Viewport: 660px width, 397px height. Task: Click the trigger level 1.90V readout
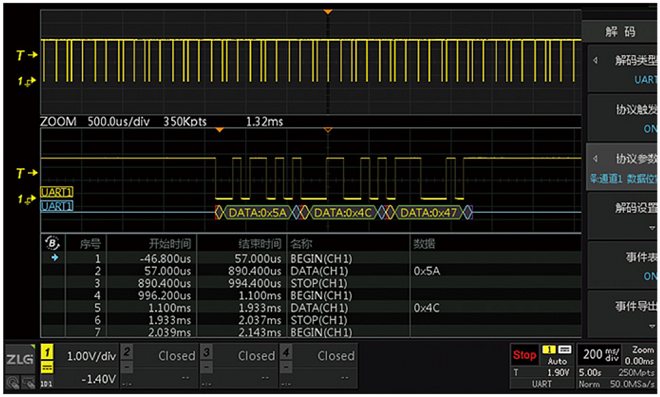[x=558, y=373]
